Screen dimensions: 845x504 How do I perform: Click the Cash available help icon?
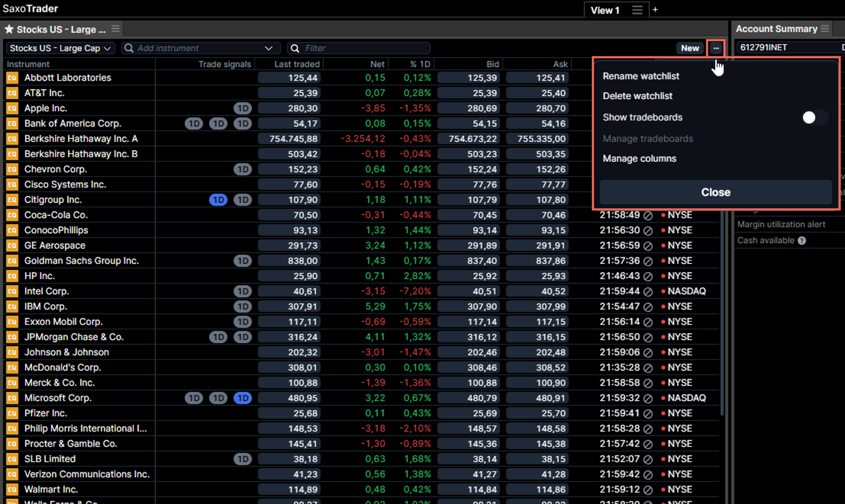tap(803, 240)
